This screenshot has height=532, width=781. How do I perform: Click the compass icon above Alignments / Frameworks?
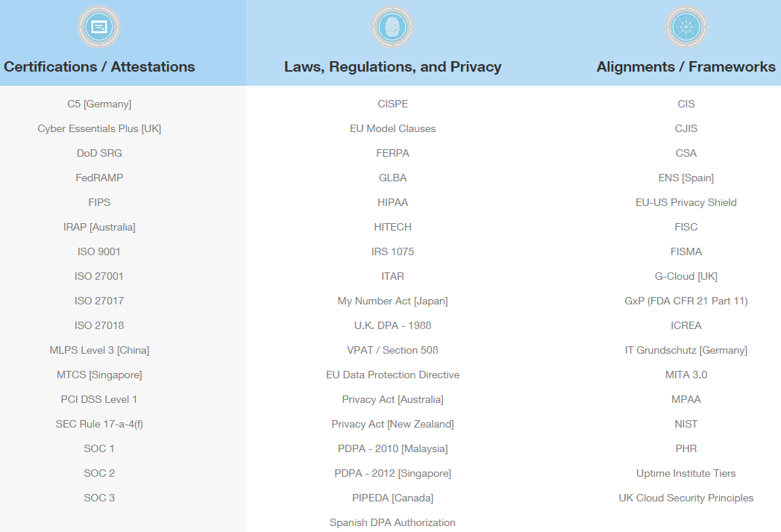(x=686, y=27)
